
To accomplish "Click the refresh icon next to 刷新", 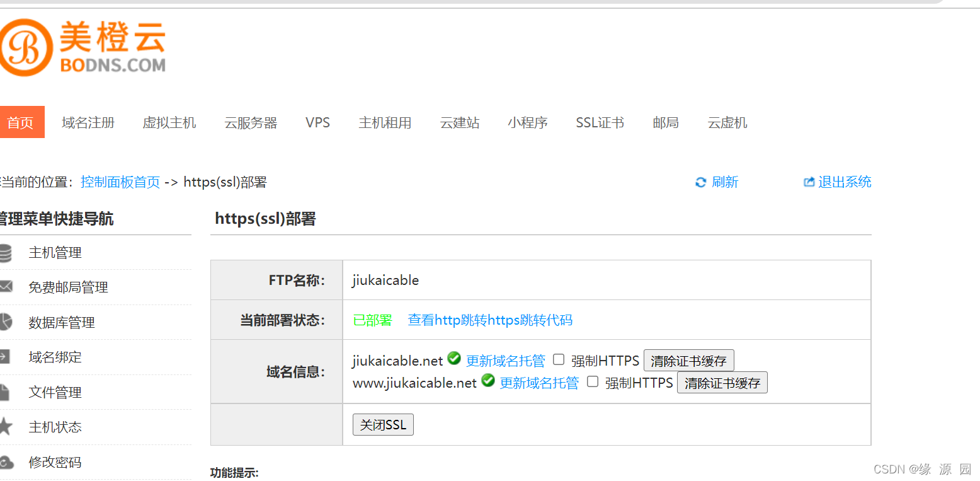I will tap(700, 182).
